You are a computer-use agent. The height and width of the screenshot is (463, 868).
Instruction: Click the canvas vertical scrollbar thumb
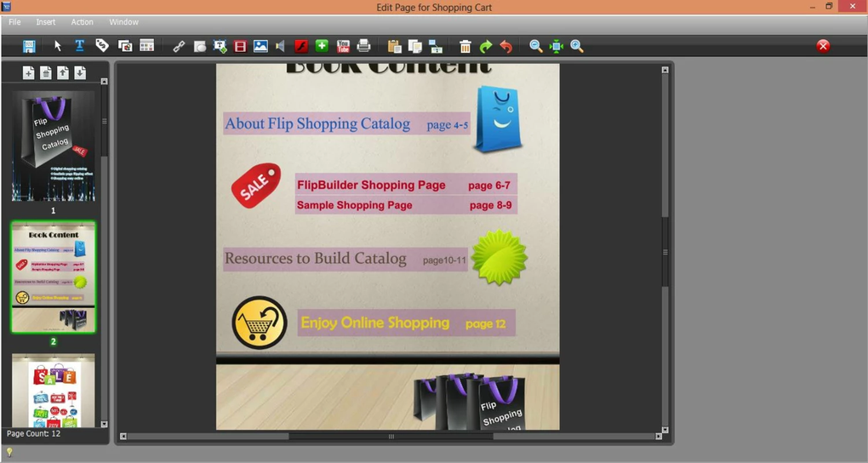665,252
